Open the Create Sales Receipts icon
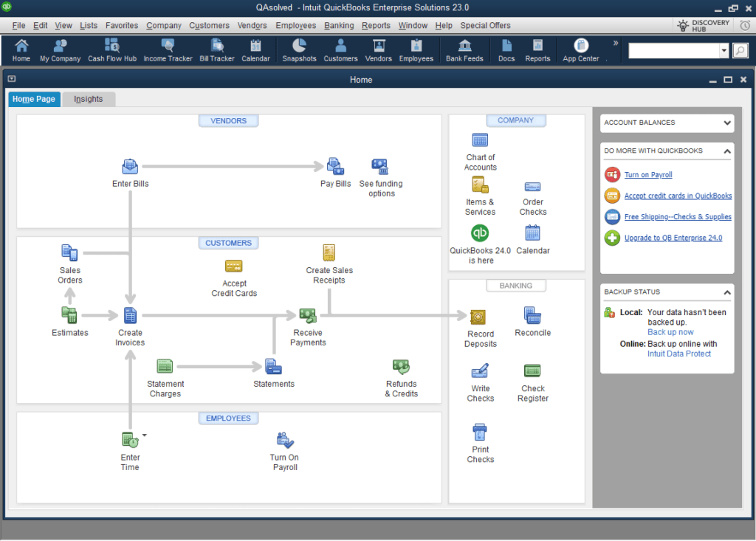The width and height of the screenshot is (756, 541). [329, 253]
